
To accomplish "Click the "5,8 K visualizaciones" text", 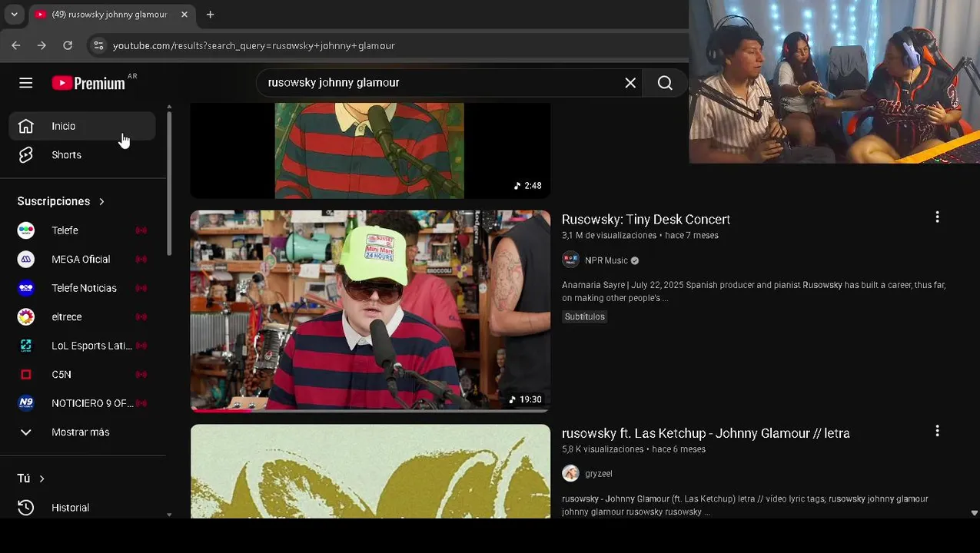I will click(x=603, y=449).
